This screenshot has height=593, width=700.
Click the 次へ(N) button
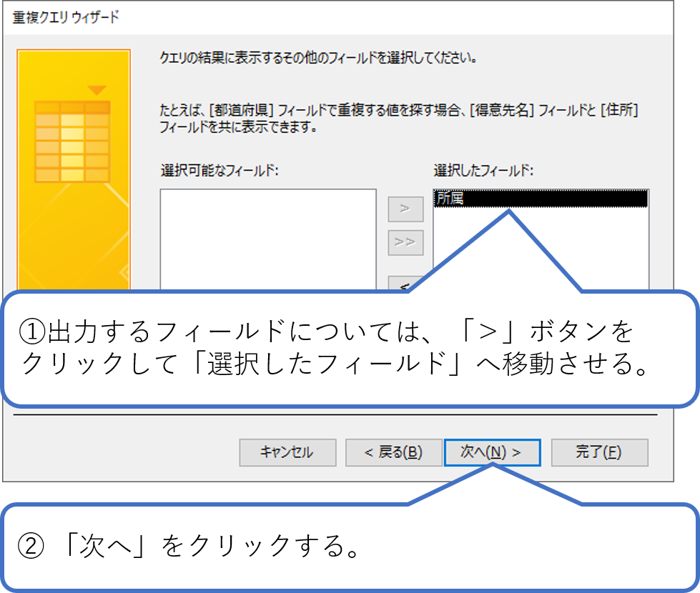point(492,452)
